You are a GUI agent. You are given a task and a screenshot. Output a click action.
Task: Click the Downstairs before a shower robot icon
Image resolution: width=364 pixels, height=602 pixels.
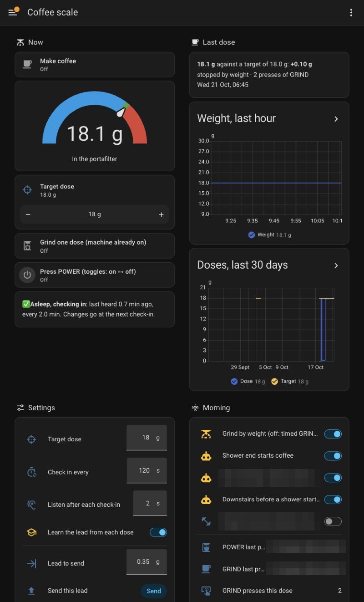pyautogui.click(x=206, y=500)
